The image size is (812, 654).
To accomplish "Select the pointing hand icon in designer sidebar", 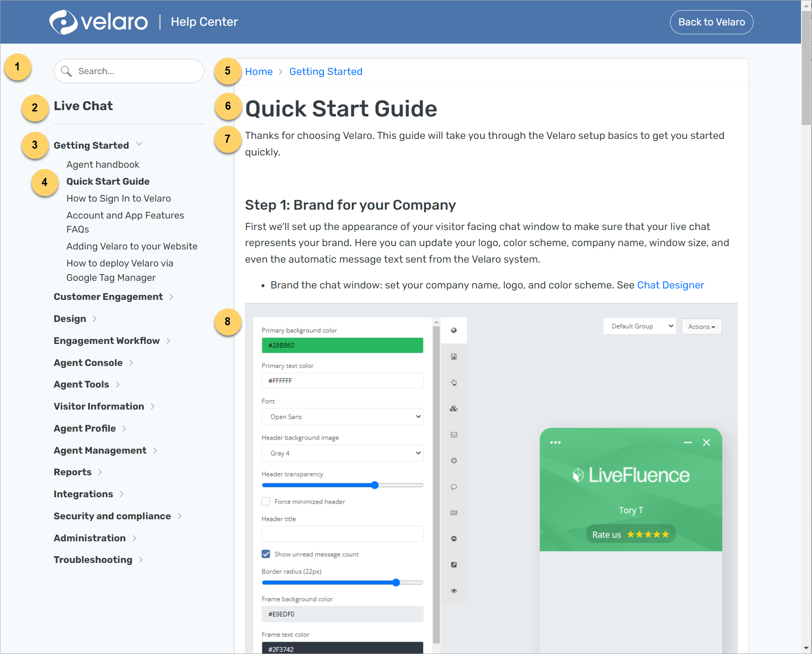I will pyautogui.click(x=453, y=382).
